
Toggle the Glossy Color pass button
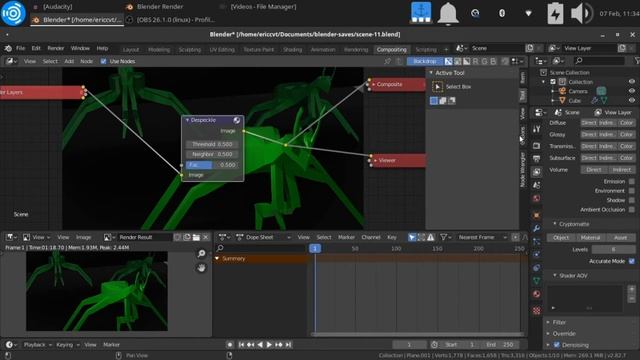pos(627,134)
